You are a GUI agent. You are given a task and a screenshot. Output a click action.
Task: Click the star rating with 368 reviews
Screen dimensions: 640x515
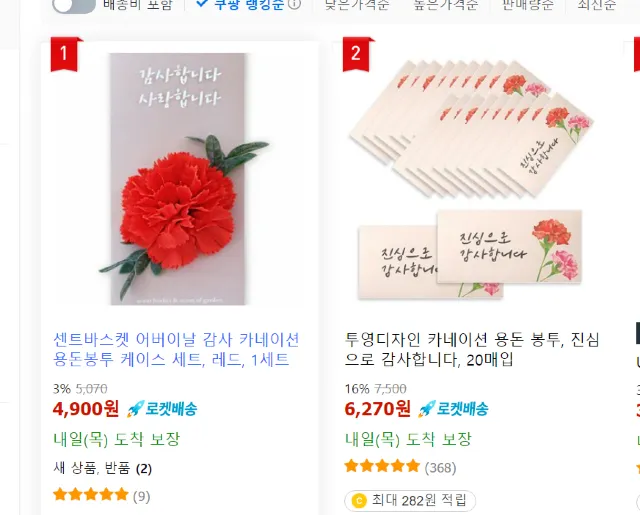click(400, 467)
